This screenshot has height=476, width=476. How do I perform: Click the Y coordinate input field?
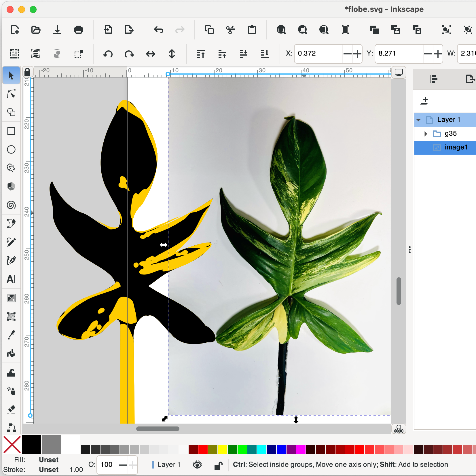pyautogui.click(x=399, y=54)
